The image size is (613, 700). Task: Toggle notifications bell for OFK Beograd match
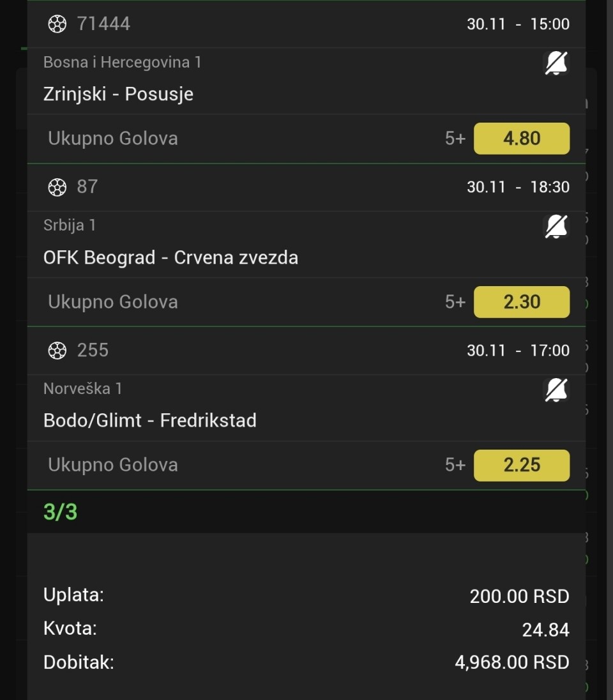click(x=556, y=226)
